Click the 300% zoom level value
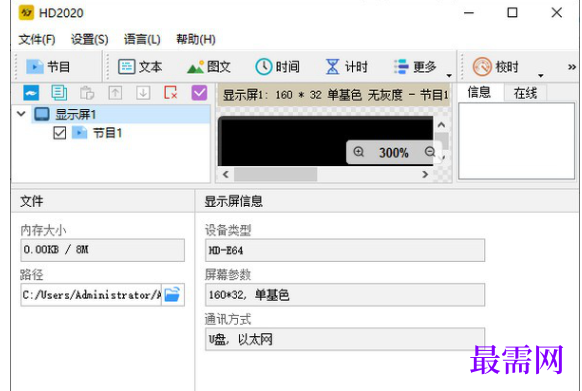This screenshot has width=582, height=391. point(394,153)
